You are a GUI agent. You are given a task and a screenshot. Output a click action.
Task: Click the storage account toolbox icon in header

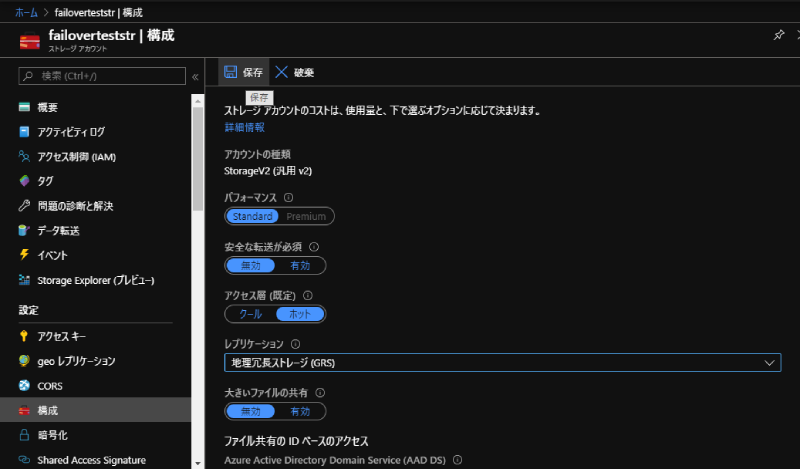click(30, 41)
